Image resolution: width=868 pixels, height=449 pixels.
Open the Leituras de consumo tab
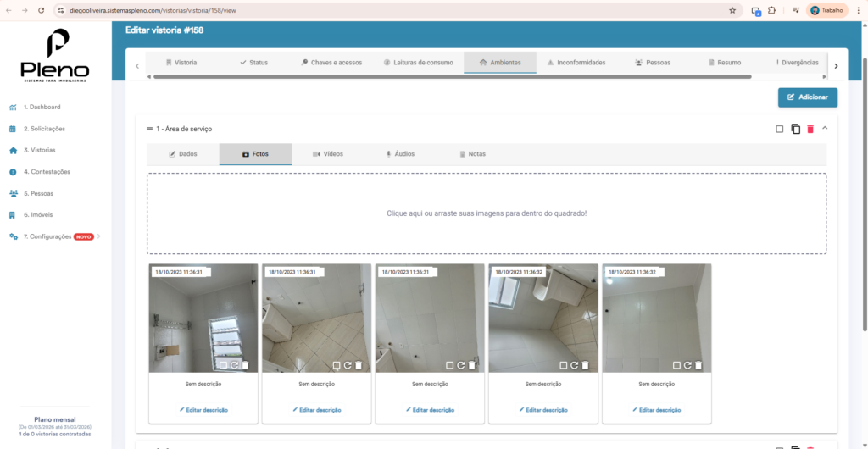click(x=418, y=63)
